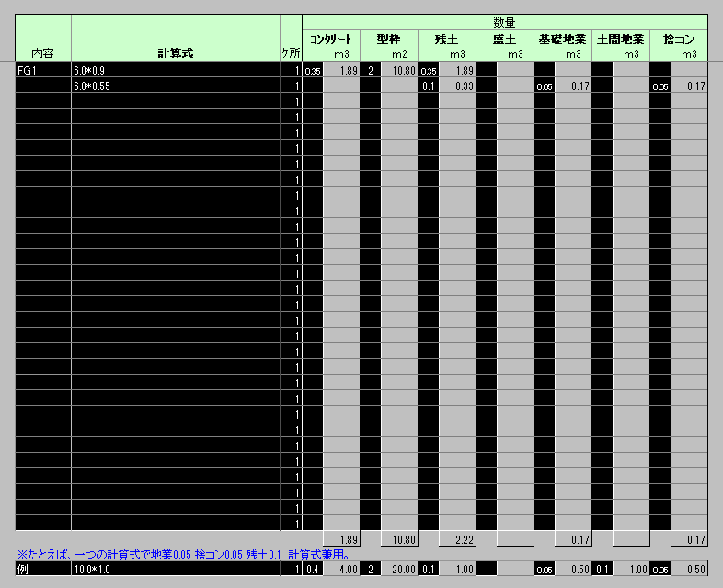Select the 残土 value 0.33 in second row
The image size is (723, 588).
point(457,86)
